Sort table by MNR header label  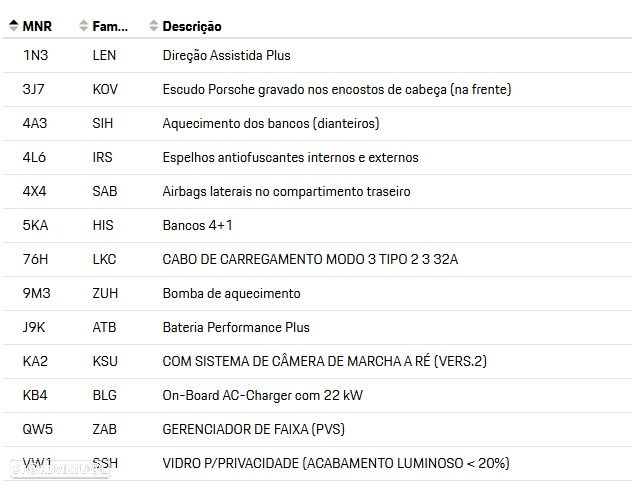(37, 25)
